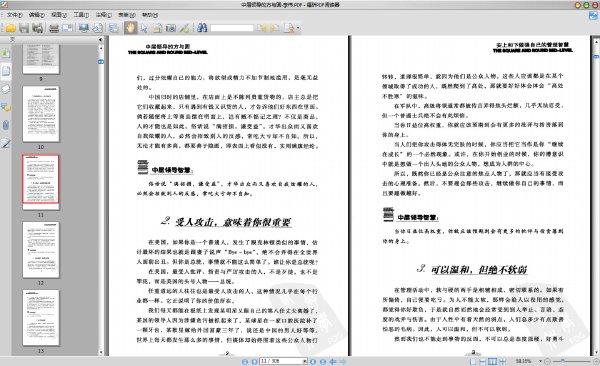This screenshot has width=600, height=366.
Task: Go to last page button in status bar
Action: click(323, 361)
